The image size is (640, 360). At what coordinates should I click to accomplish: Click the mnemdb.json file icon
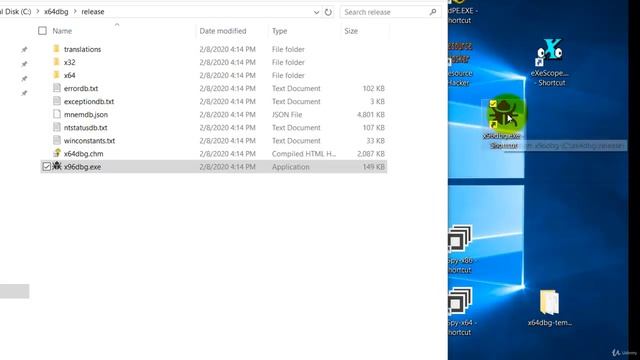click(x=57, y=114)
